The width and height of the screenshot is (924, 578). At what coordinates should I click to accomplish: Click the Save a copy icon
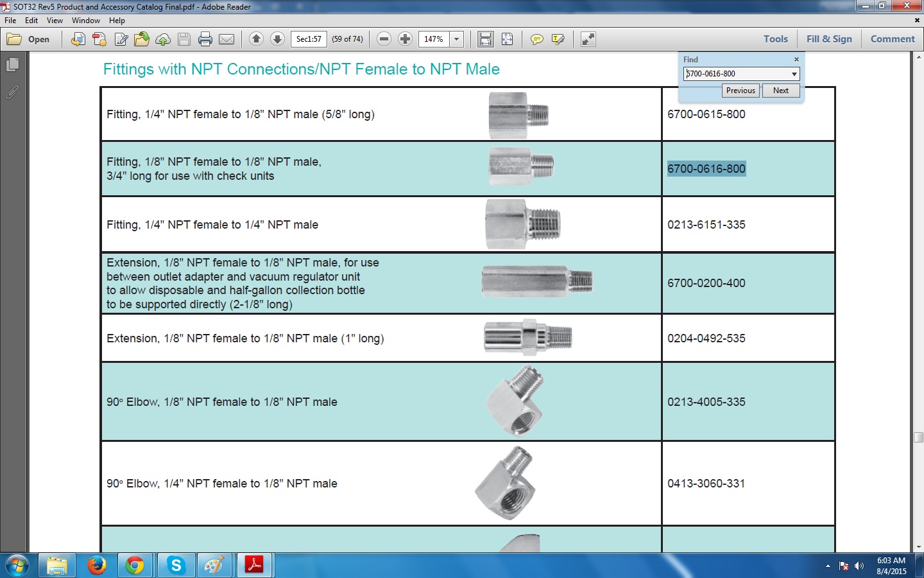(78, 39)
